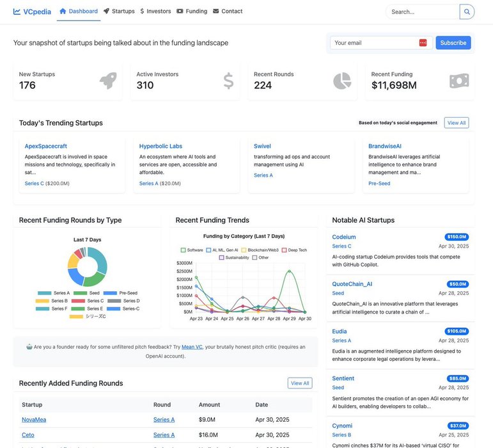Image resolution: width=493 pixels, height=448 pixels.
Task: Click the search magnifier button
Action: (467, 12)
